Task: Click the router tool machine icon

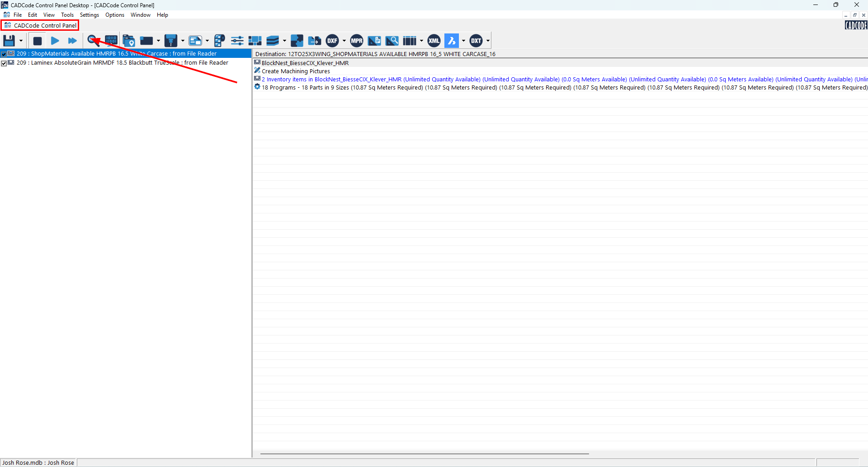Action: [x=171, y=41]
